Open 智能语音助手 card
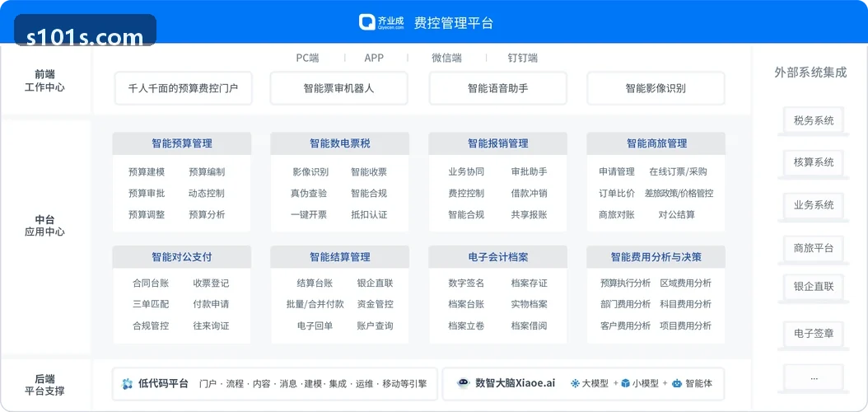This screenshot has width=868, height=412. coord(497,88)
